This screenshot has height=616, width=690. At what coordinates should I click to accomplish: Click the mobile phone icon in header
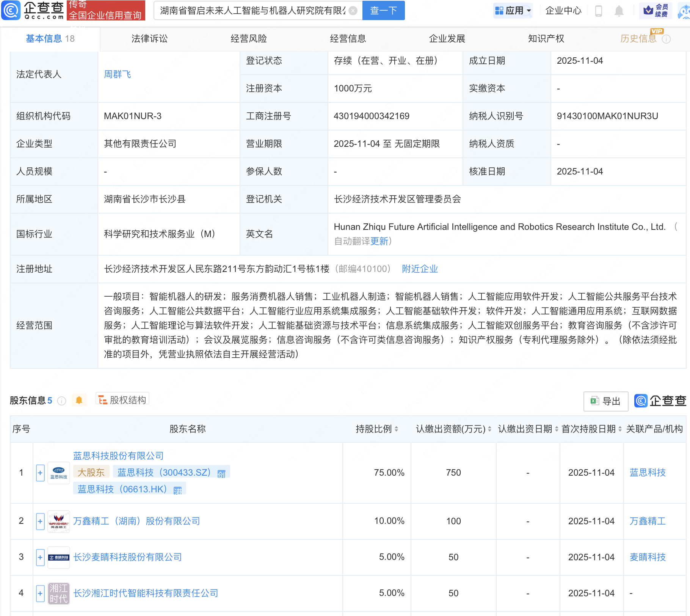point(599,11)
